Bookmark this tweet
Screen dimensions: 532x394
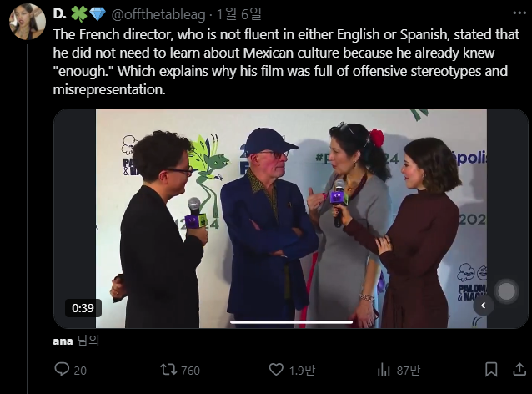click(x=492, y=369)
